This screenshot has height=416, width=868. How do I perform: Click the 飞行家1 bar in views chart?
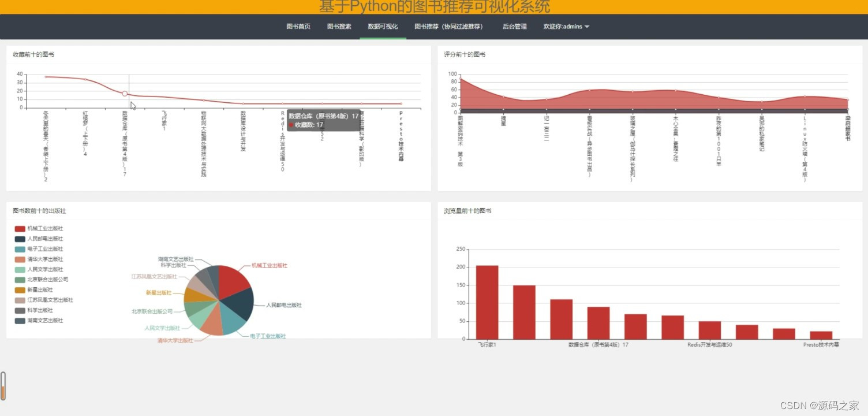[487, 302]
